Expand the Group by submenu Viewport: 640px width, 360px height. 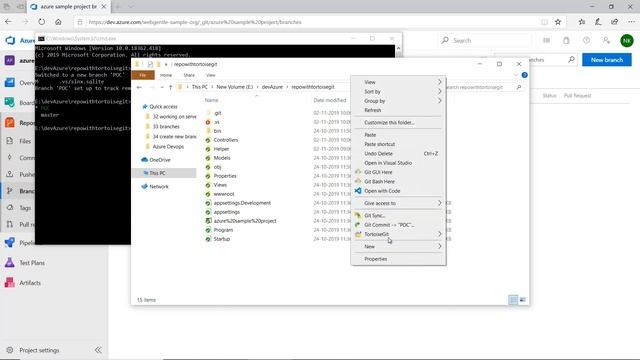click(398, 101)
